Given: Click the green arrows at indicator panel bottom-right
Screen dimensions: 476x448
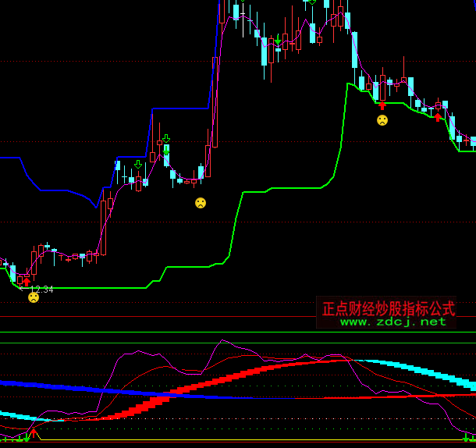Looking at the screenshot, I should pyautogui.click(x=467, y=436).
